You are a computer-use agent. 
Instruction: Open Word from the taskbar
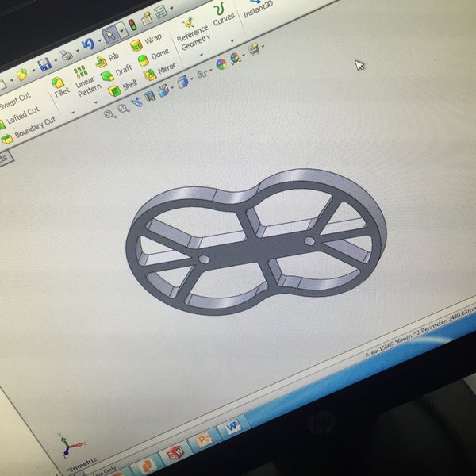[233, 426]
